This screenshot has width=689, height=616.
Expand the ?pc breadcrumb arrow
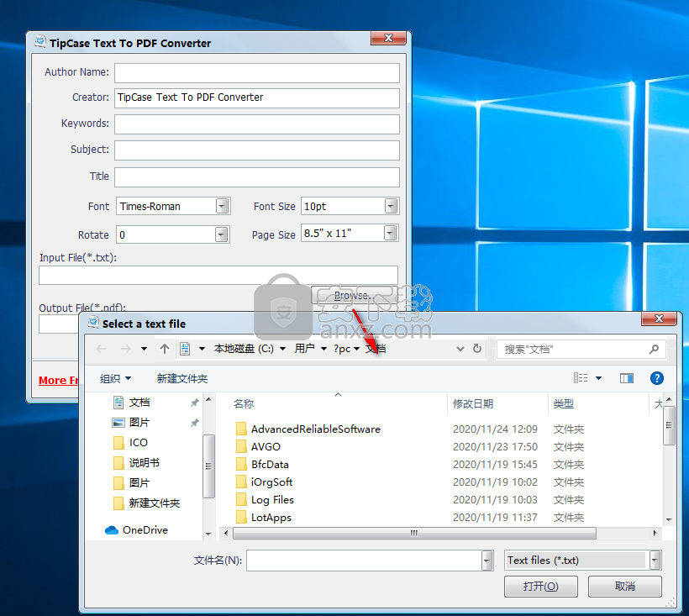pyautogui.click(x=357, y=349)
